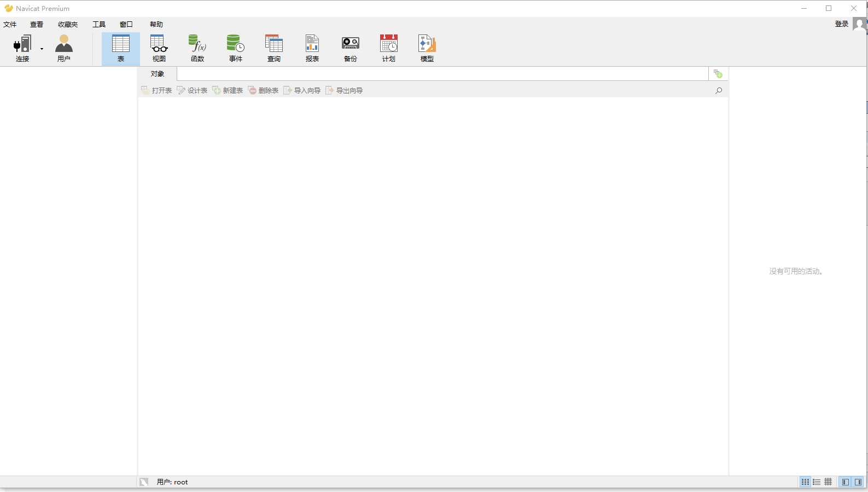Open the 查询 (Query) section
Screen dimensions: 868x492
pyautogui.click(x=274, y=48)
